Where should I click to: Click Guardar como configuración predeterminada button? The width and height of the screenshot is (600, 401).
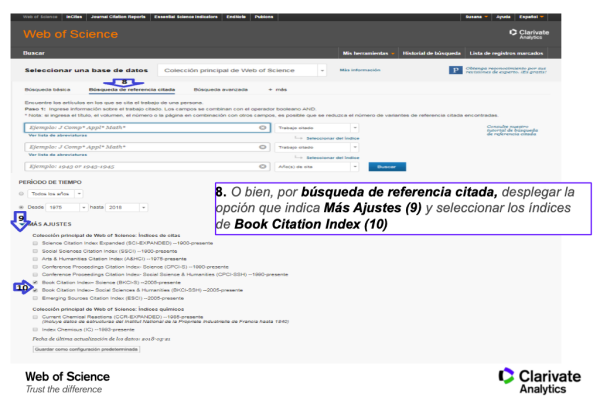(x=86, y=349)
